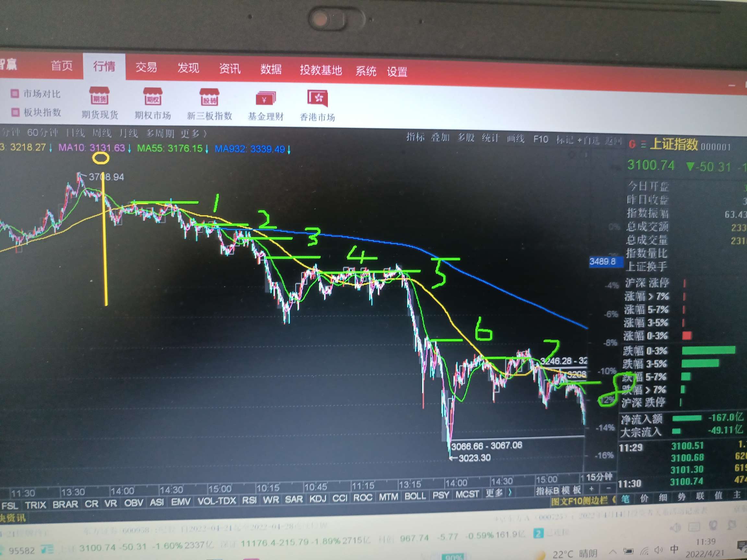Select the 势 trend tab in sidebar
Image resolution: width=747 pixels, height=560 pixels.
(681, 496)
